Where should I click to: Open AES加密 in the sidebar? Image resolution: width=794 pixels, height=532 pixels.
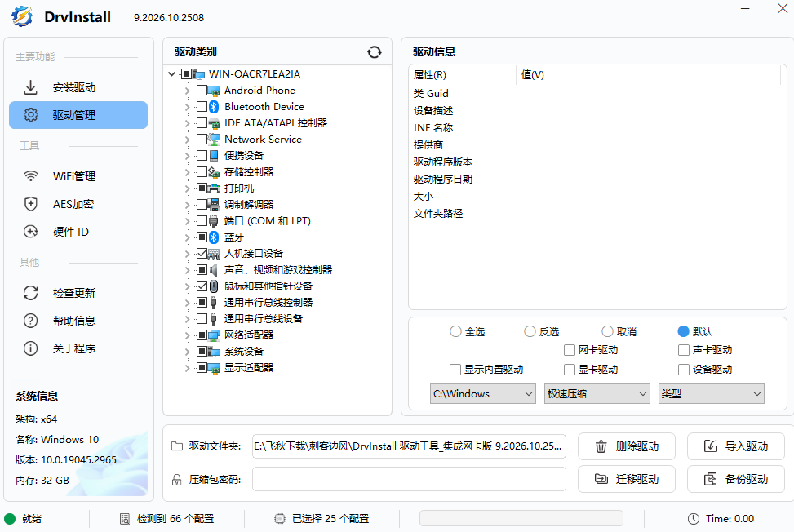tap(78, 204)
